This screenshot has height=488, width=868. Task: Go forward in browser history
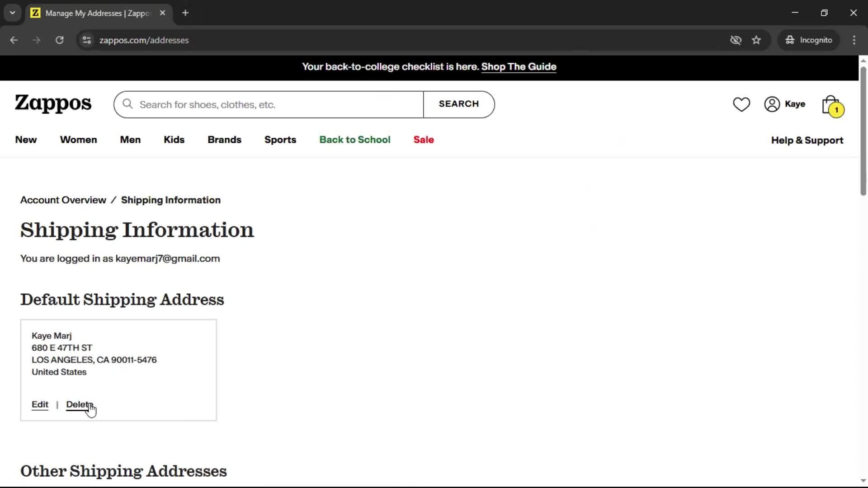click(36, 40)
